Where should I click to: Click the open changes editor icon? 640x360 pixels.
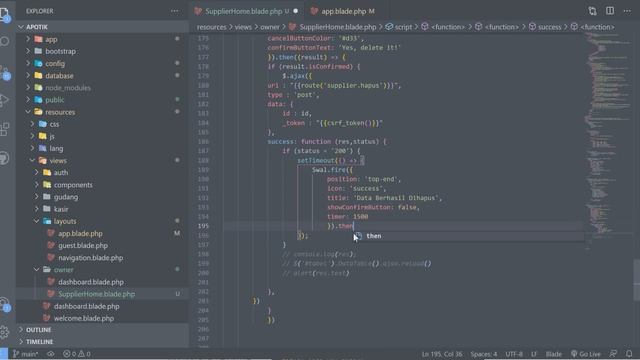(592, 11)
